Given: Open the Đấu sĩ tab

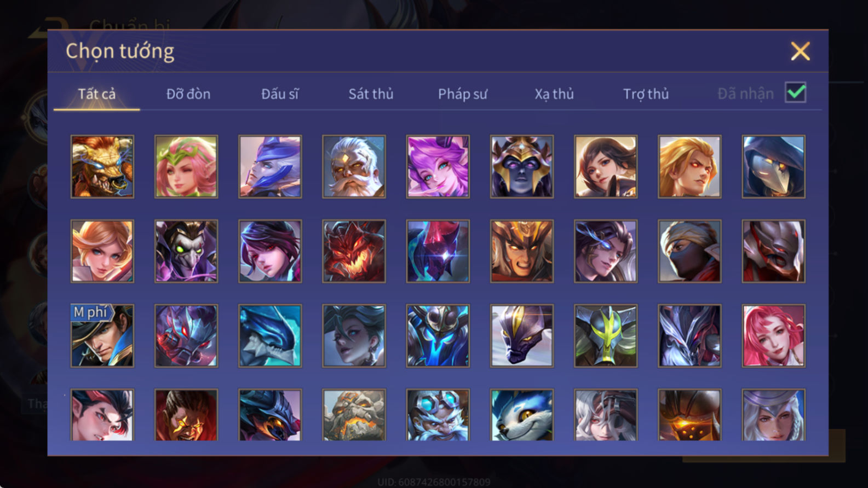Looking at the screenshot, I should pyautogui.click(x=280, y=94).
